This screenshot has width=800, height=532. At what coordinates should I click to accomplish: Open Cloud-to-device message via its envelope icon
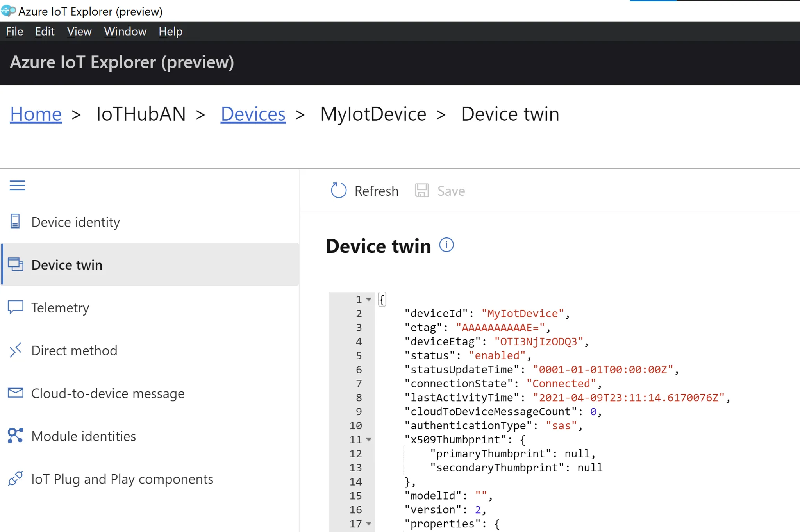point(15,393)
